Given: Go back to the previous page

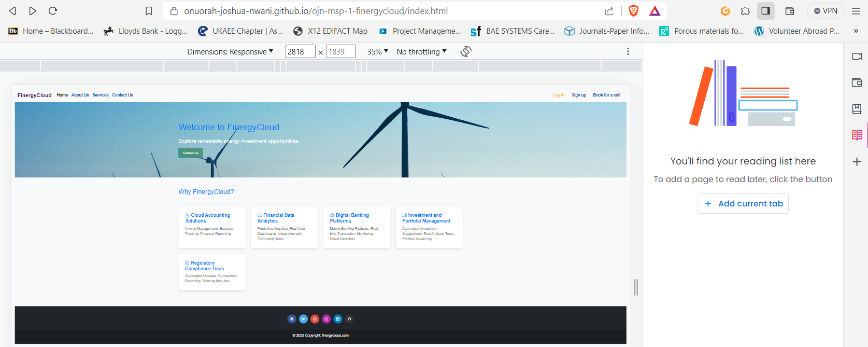Looking at the screenshot, I should coord(13,11).
